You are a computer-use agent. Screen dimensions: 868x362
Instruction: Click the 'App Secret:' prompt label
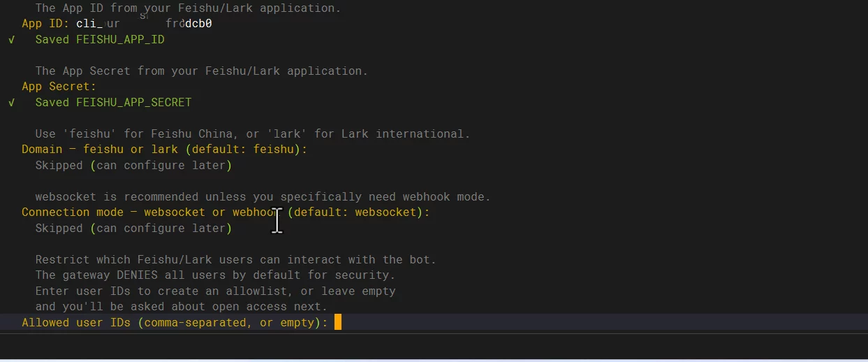(59, 87)
